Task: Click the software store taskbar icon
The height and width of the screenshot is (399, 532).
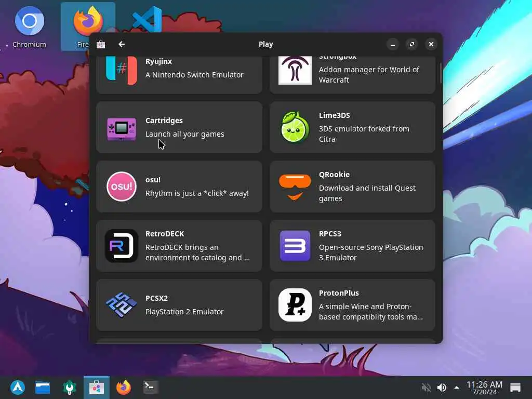Action: 96,388
